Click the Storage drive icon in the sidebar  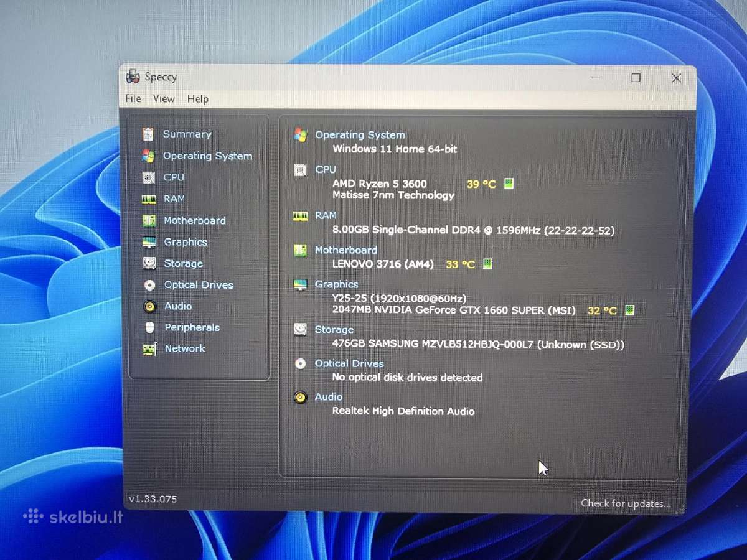149,263
